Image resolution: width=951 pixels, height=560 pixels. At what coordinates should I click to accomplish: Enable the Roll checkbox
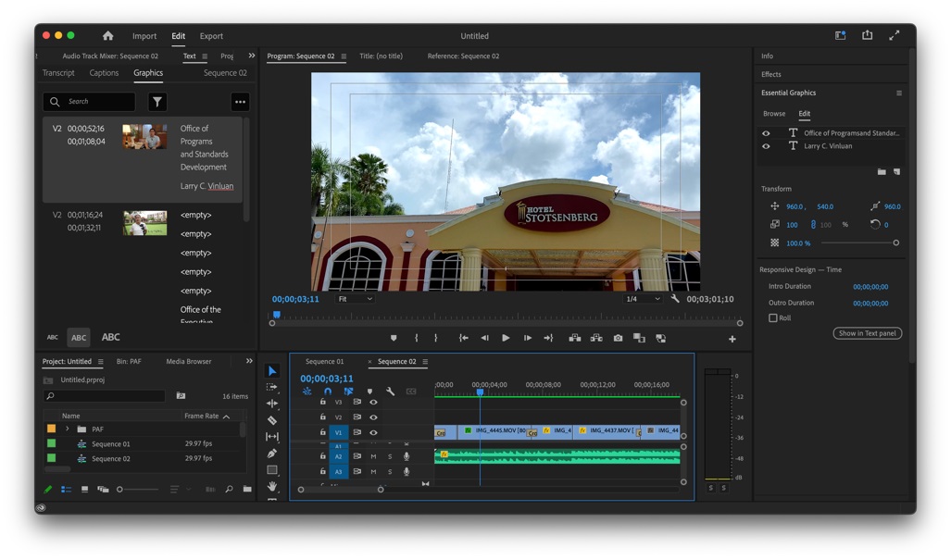click(772, 317)
